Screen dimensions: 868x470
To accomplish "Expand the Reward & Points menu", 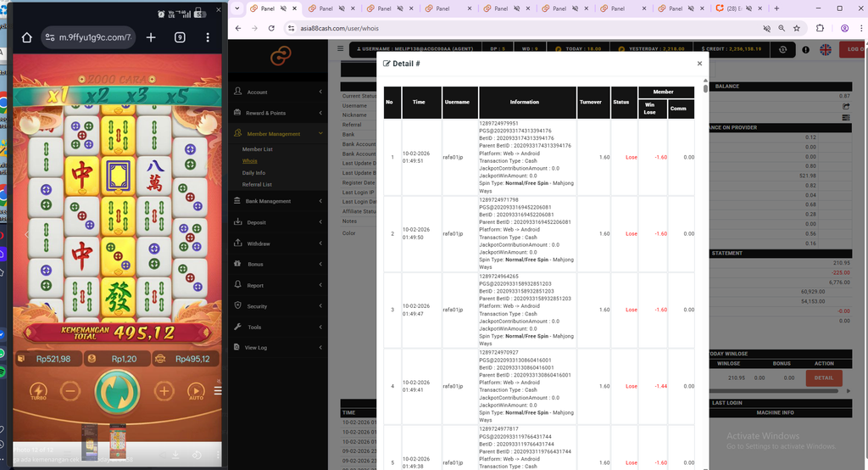I will (278, 113).
